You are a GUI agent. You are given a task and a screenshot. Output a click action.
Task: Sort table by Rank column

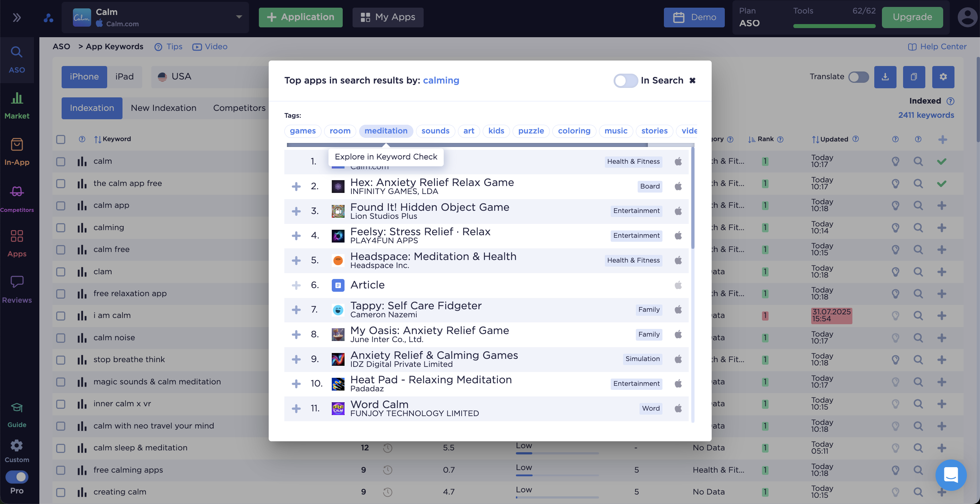(x=761, y=139)
